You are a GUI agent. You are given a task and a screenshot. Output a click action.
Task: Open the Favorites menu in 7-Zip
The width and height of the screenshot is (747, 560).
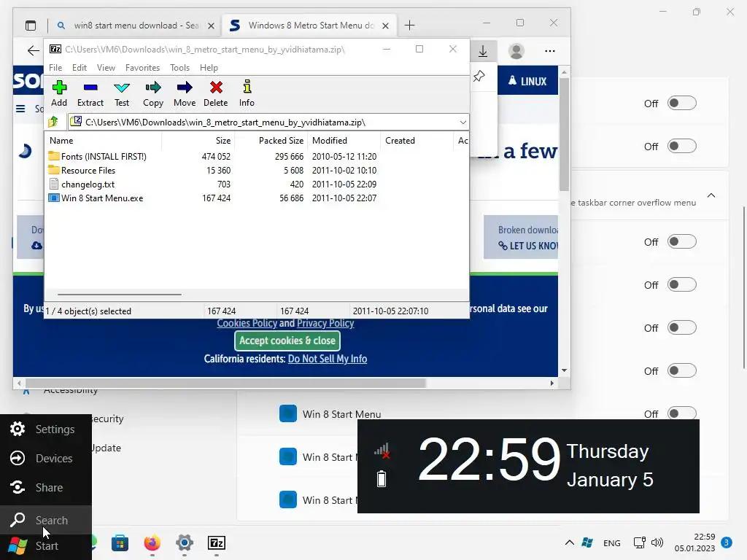coord(142,68)
